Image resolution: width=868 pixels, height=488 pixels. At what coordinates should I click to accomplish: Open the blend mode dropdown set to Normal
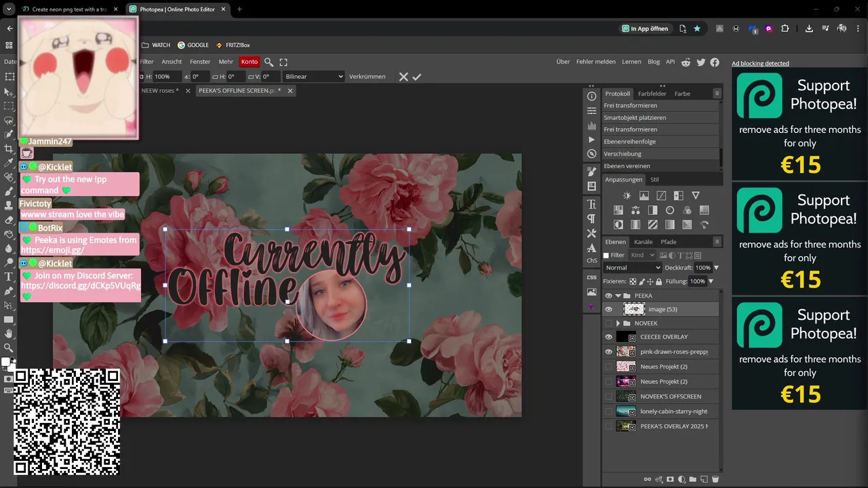click(632, 268)
